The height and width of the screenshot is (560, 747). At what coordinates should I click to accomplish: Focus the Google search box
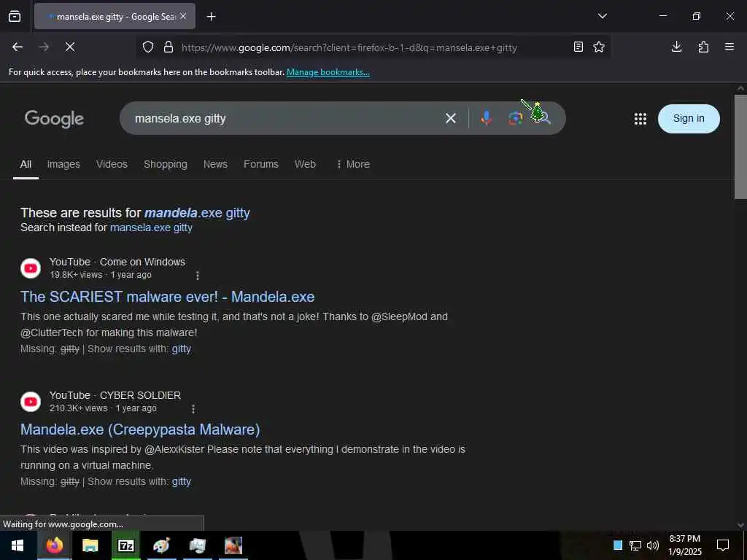(x=286, y=119)
